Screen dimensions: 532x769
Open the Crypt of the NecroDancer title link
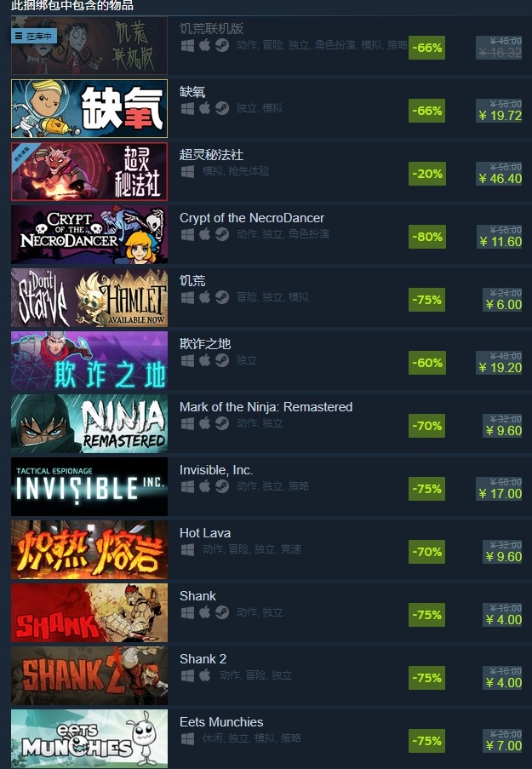(252, 218)
